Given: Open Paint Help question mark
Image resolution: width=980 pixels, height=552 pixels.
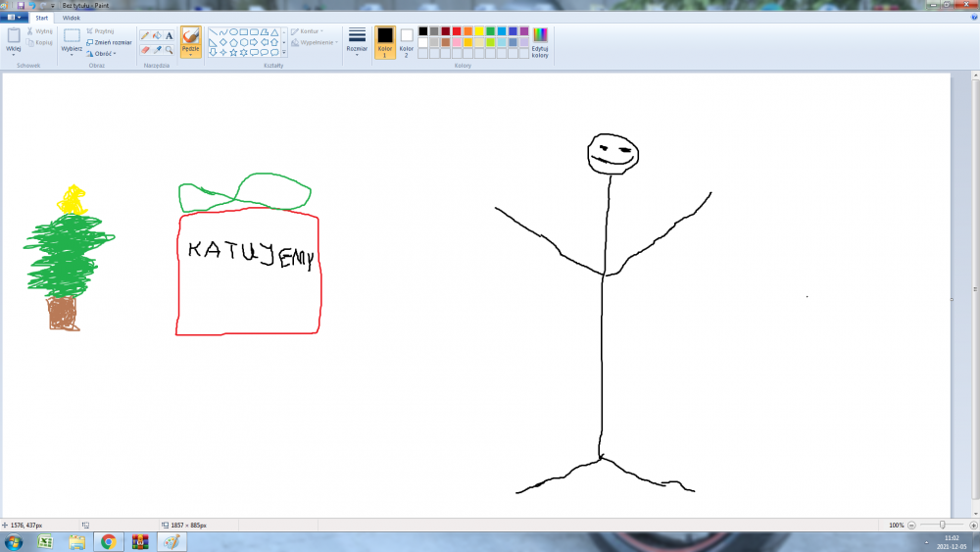Looking at the screenshot, I should (974, 18).
